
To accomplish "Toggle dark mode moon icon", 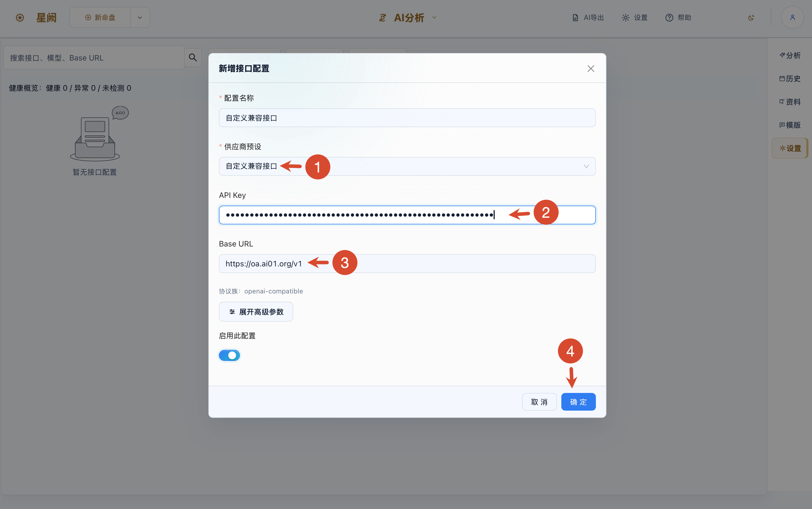I will pyautogui.click(x=751, y=17).
